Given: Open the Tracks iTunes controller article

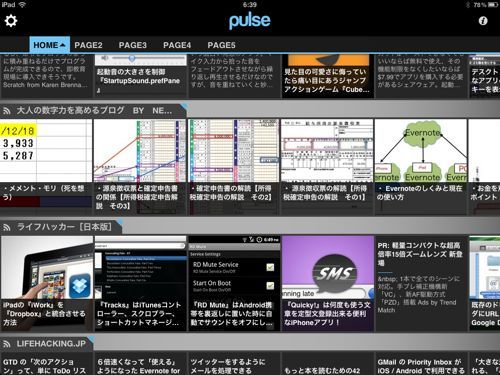Looking at the screenshot, I should [140, 284].
